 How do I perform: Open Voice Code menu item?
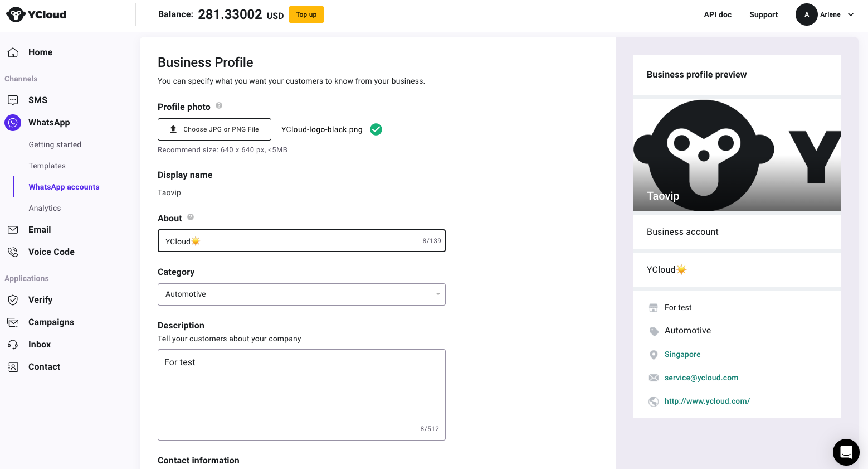51,252
